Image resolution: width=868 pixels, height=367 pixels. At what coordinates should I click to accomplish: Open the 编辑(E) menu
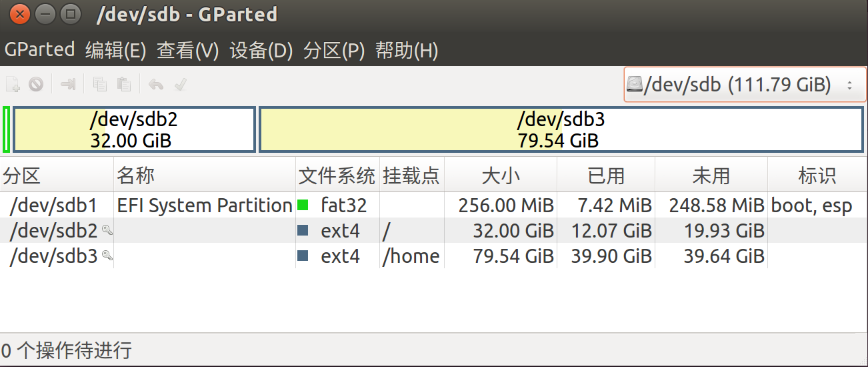(116, 51)
